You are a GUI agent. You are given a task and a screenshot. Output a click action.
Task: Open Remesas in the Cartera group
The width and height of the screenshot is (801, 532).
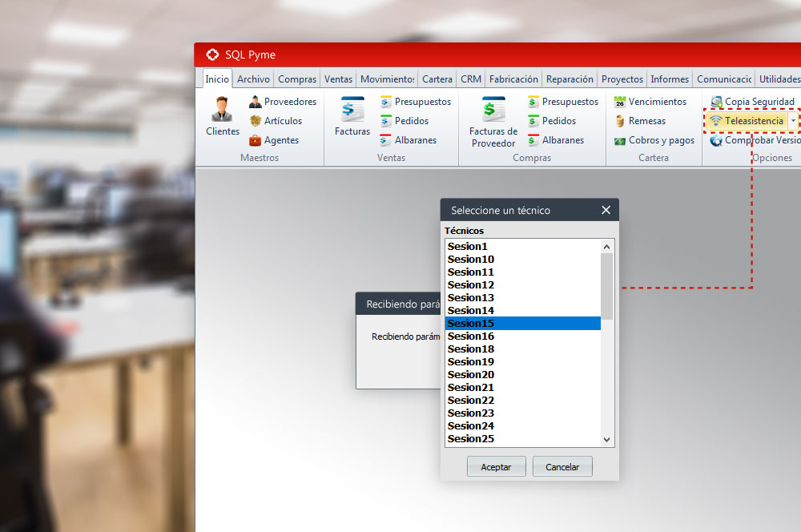click(x=620, y=121)
